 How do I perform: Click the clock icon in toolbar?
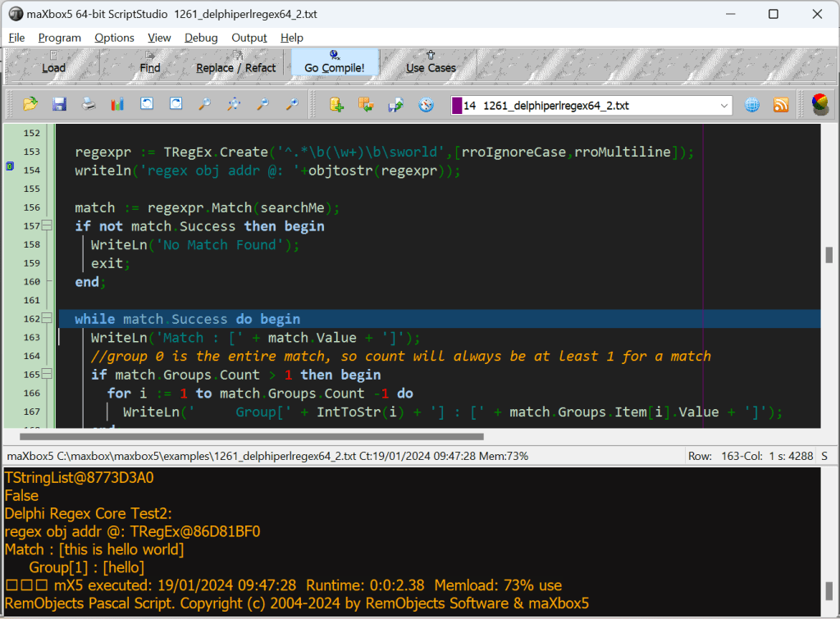[x=426, y=105]
